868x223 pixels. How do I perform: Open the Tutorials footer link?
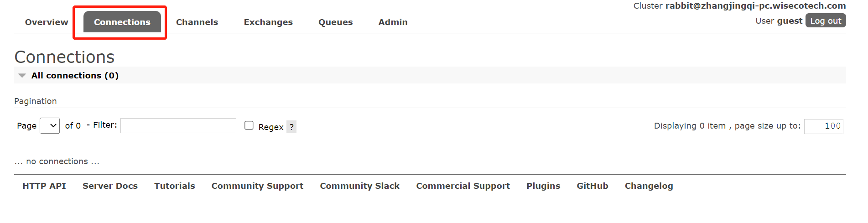click(x=175, y=186)
